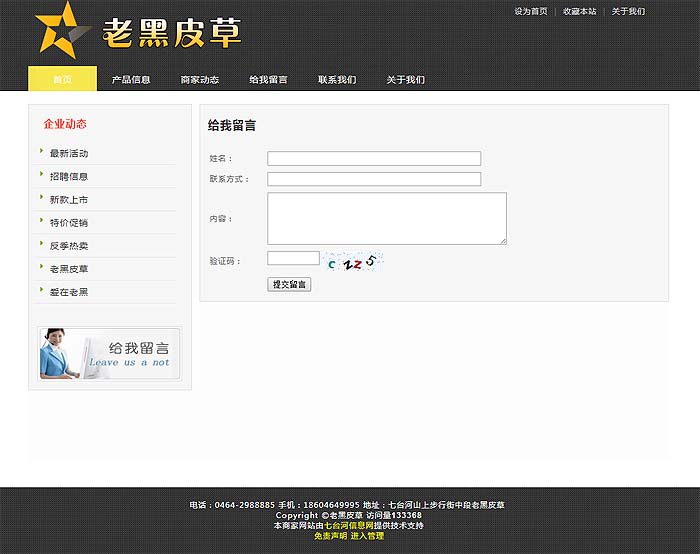
Task: Click the captcha verification image
Action: (x=354, y=262)
